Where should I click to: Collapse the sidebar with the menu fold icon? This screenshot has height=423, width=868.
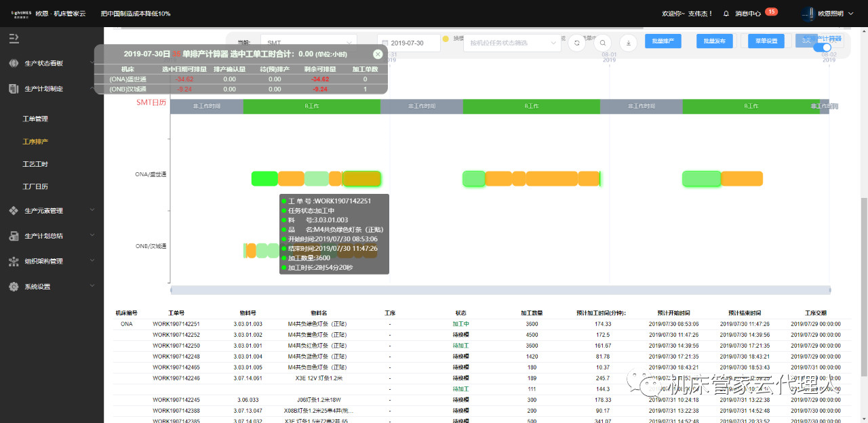click(x=14, y=39)
